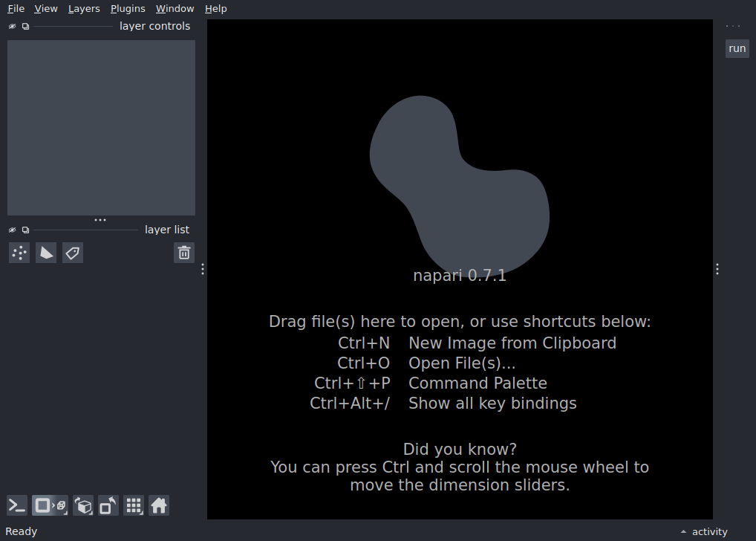This screenshot has width=756, height=541.
Task: Open the Window menu
Action: [175, 9]
